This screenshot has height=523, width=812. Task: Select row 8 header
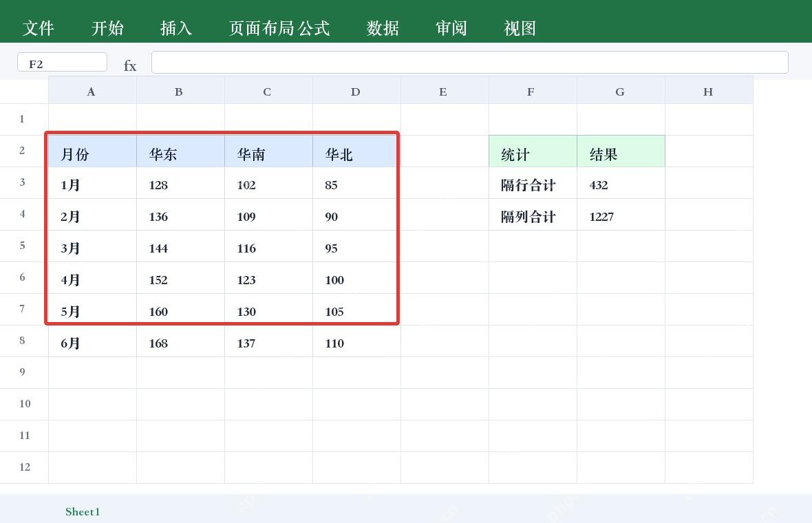pyautogui.click(x=24, y=341)
